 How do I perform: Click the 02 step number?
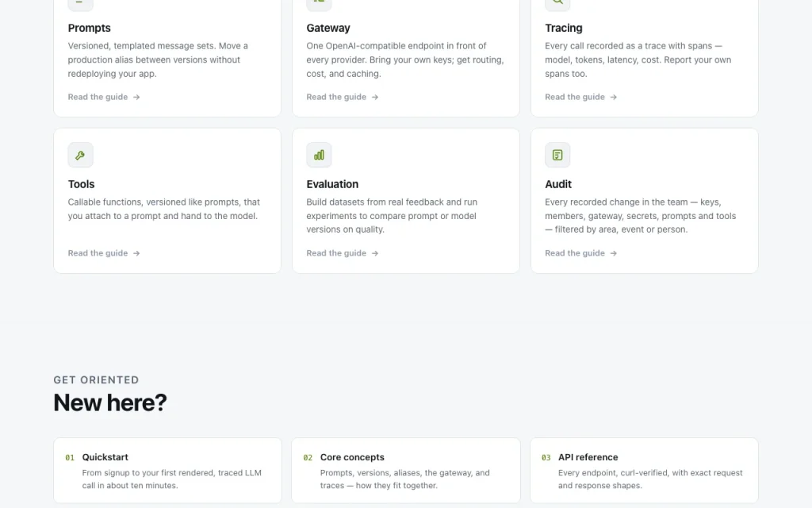(308, 458)
